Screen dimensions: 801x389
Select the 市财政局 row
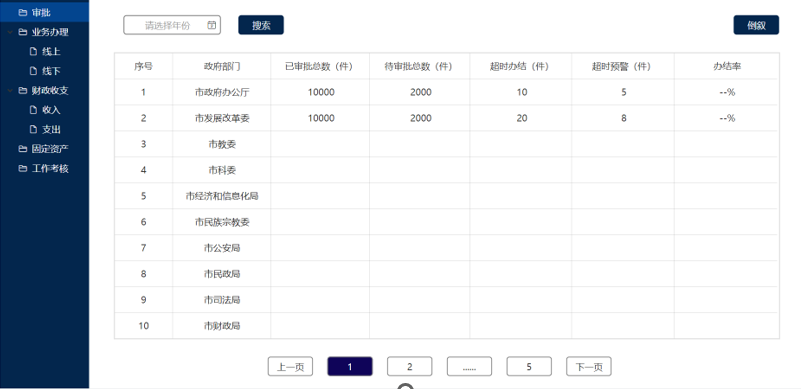tap(447, 326)
